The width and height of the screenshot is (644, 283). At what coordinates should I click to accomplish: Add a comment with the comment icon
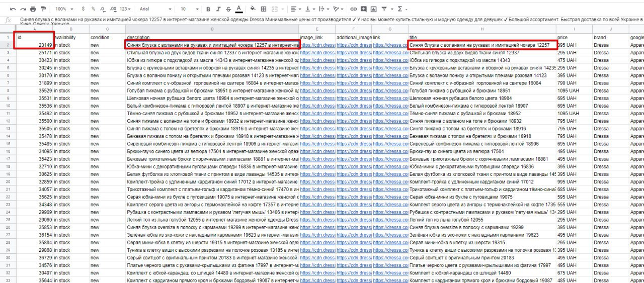[x=364, y=9]
